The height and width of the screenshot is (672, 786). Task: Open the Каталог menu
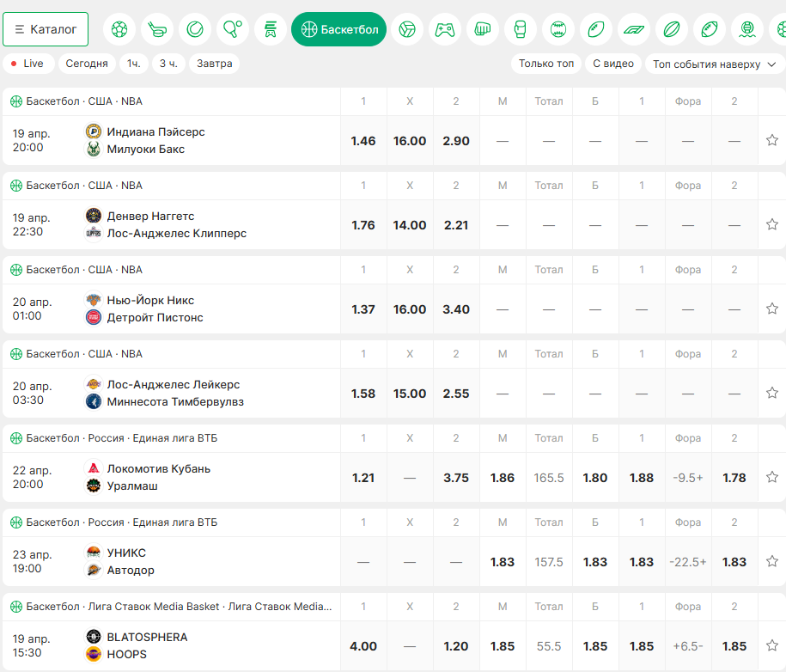[46, 29]
